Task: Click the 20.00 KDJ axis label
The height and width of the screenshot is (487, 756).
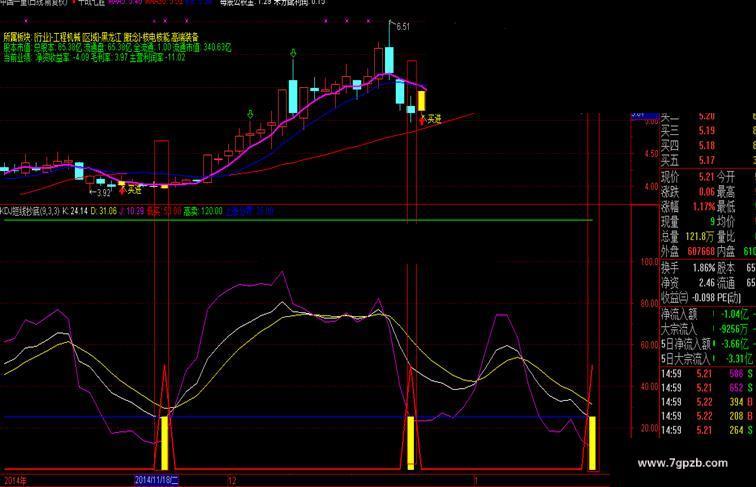Action: tap(650, 428)
